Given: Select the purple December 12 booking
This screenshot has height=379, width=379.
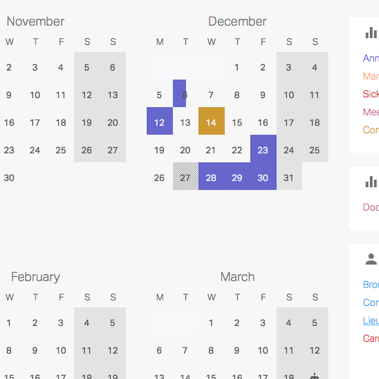Looking at the screenshot, I should tap(160, 121).
